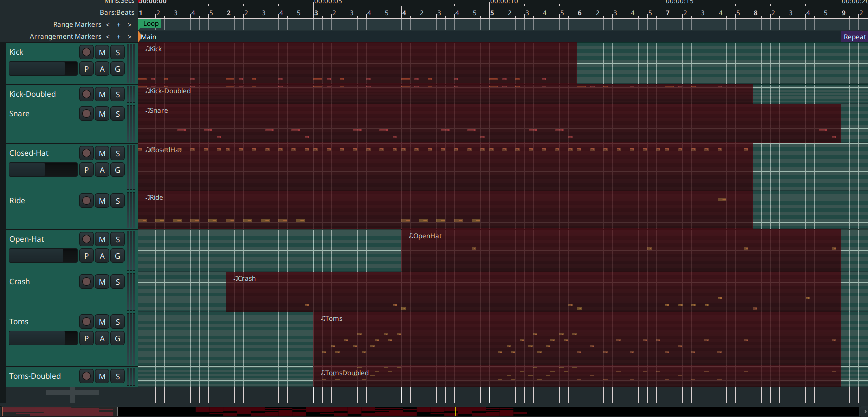Image resolution: width=868 pixels, height=417 pixels.
Task: Arm the Crash track record button
Action: (x=86, y=282)
